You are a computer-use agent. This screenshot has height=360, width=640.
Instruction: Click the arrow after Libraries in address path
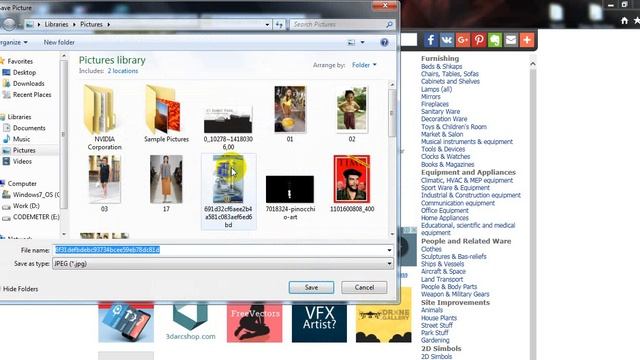[74, 24]
